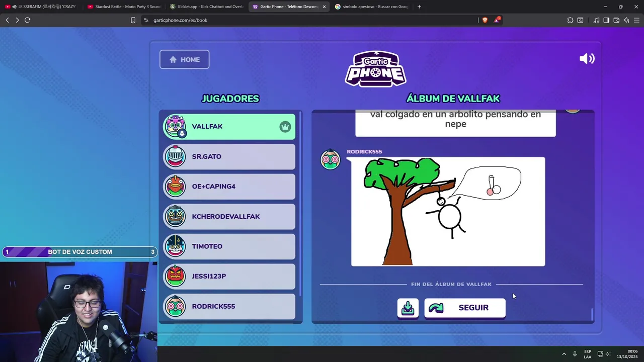Show hidden system tray icons

click(564, 354)
